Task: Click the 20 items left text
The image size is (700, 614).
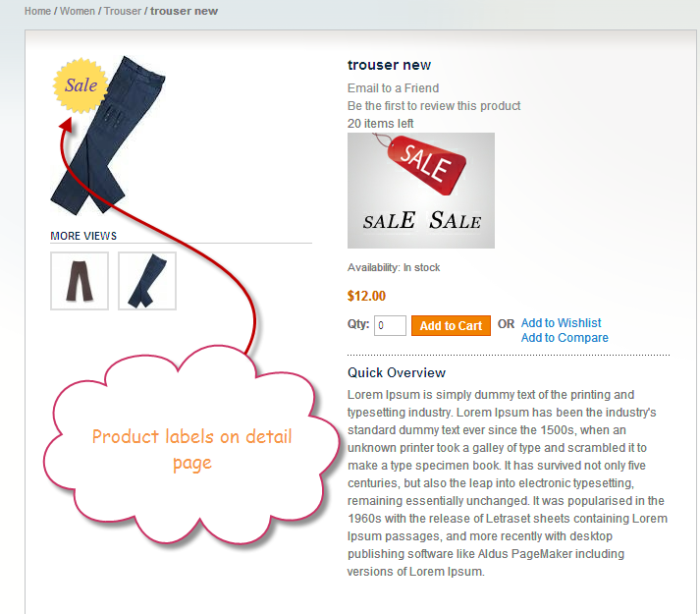Action: pos(380,124)
